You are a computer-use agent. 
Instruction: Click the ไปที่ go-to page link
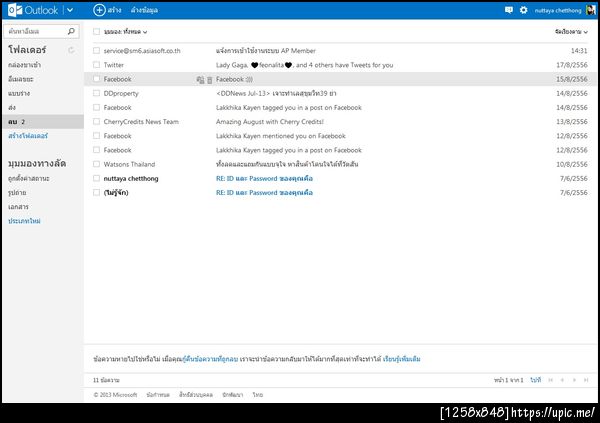click(x=535, y=380)
